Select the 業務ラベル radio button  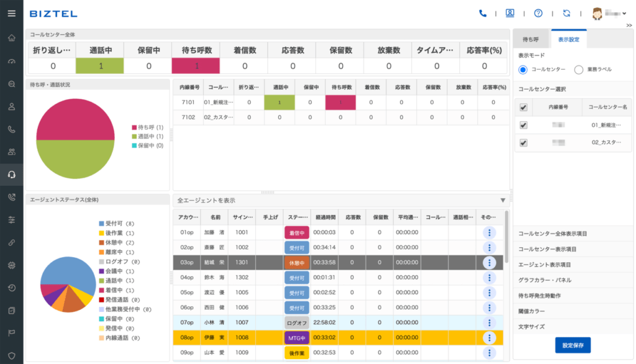(578, 70)
